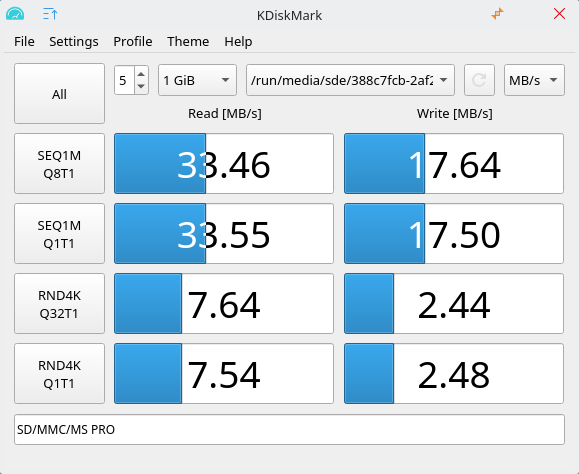Click the 17.50 write result
Screen dimensions: 579x474
click(x=454, y=234)
